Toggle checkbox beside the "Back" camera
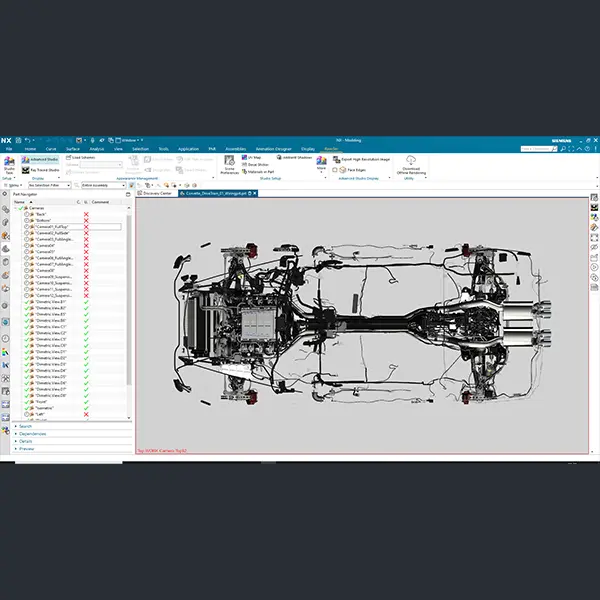 pos(28,215)
